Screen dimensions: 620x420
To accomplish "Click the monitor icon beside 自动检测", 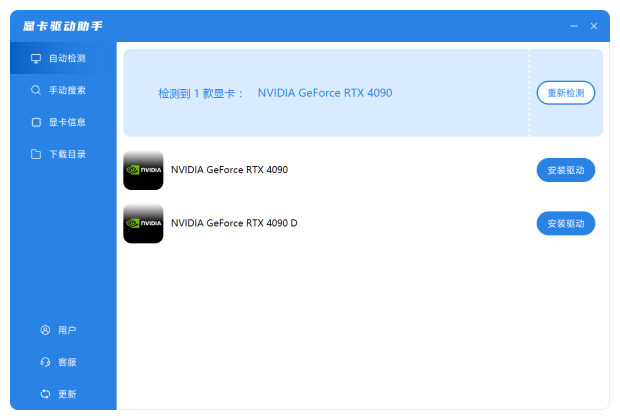I will [36, 58].
